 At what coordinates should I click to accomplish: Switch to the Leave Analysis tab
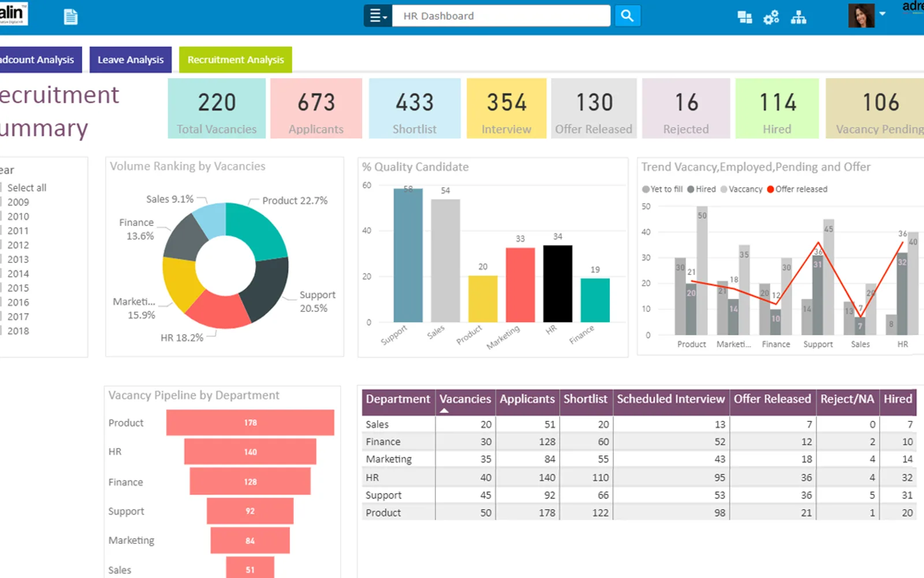point(131,60)
